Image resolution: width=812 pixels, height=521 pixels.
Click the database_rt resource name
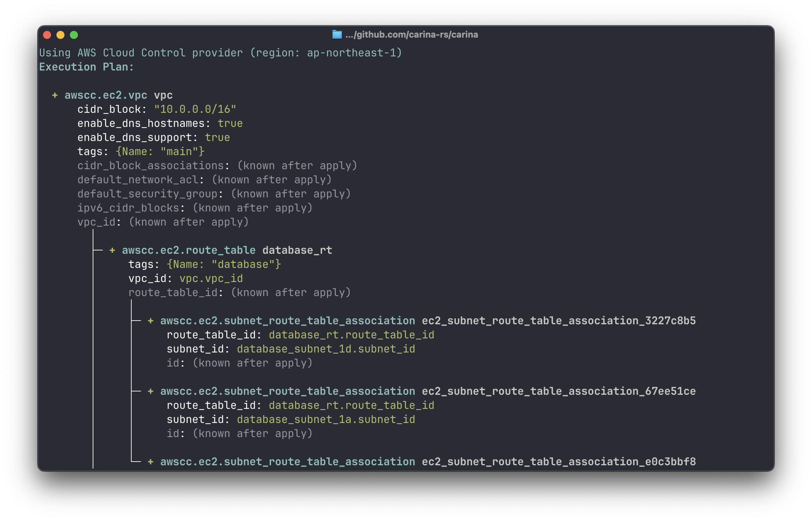coord(297,250)
